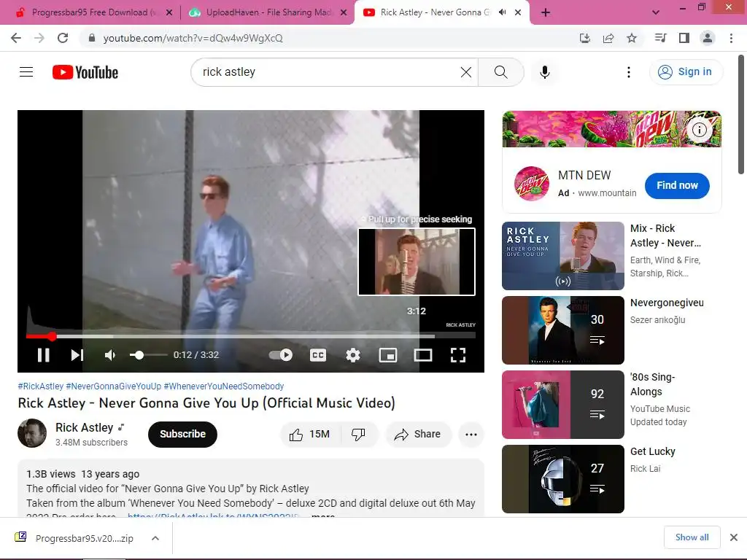747x560 pixels.
Task: Open the Get Lucky playlist
Action: click(x=563, y=478)
